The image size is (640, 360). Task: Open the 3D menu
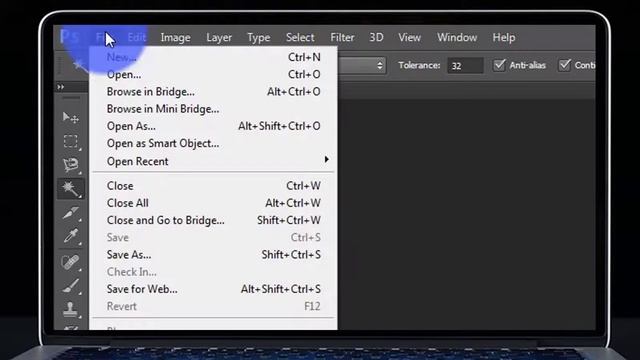point(376,38)
